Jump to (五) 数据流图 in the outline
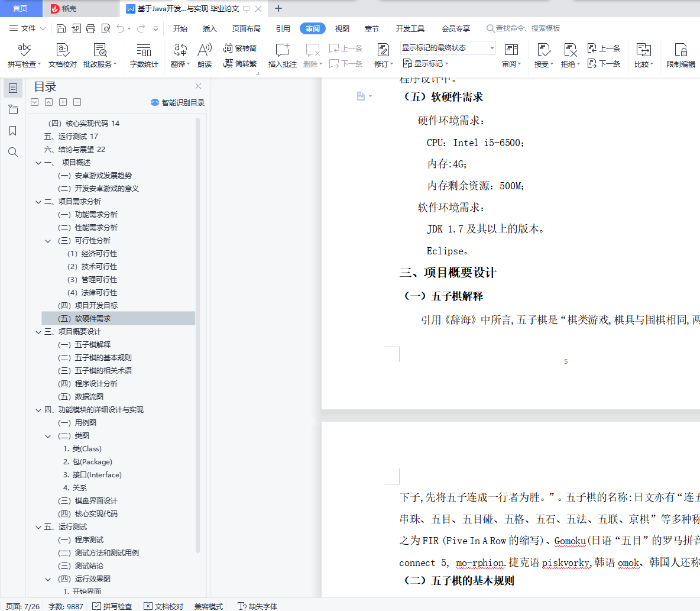Screen dimensions: 700x611 point(81,397)
